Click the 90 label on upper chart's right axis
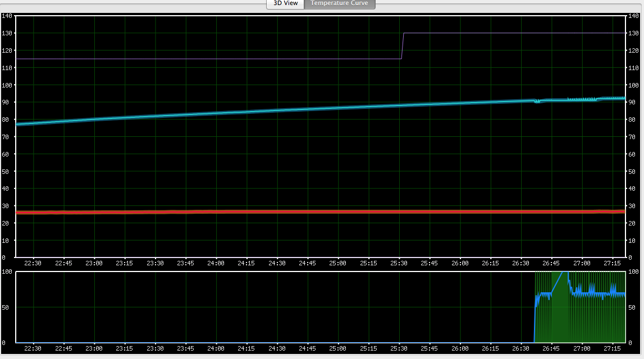644x359 pixels. point(633,102)
